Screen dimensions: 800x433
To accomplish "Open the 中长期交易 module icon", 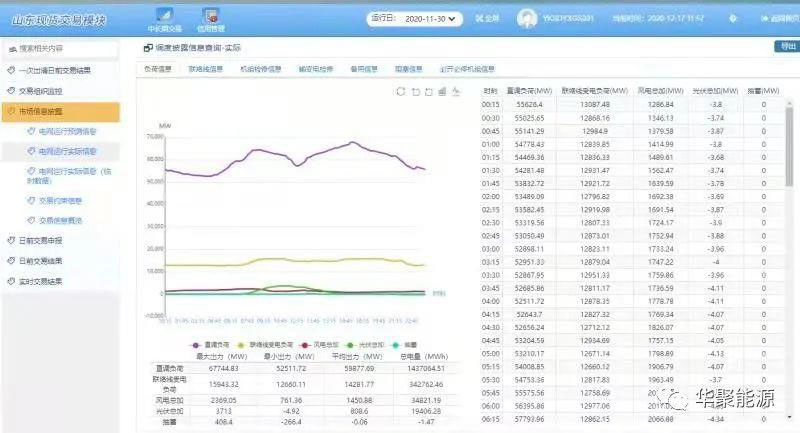I will click(x=170, y=15).
